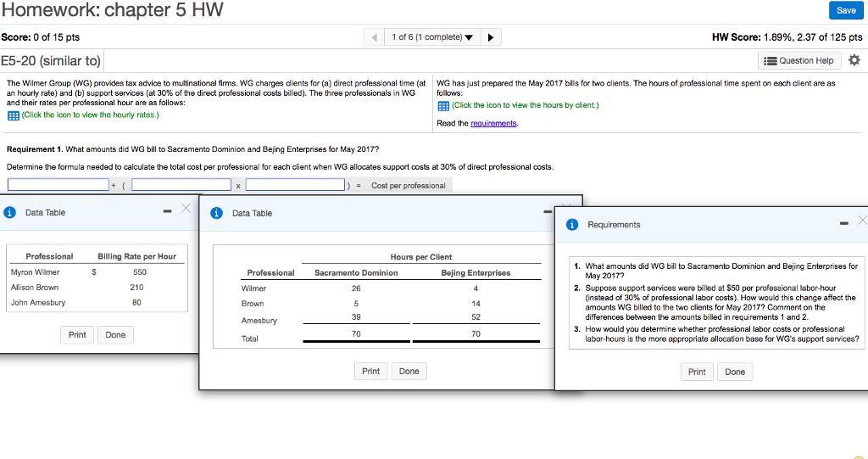Click Done in the Requirements dialog

pyautogui.click(x=735, y=372)
